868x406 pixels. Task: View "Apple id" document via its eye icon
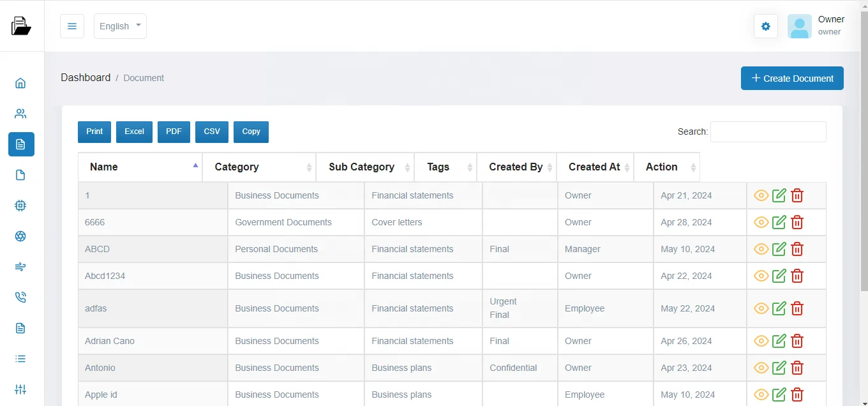point(761,395)
